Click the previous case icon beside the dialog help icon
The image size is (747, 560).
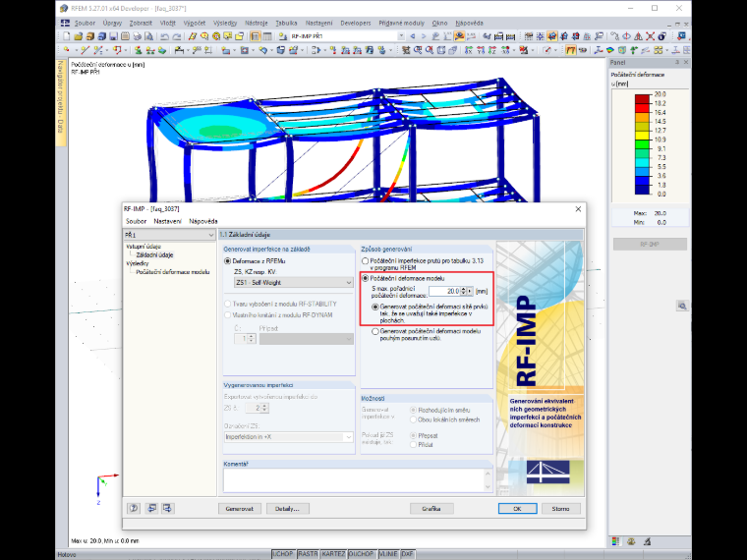tap(152, 508)
